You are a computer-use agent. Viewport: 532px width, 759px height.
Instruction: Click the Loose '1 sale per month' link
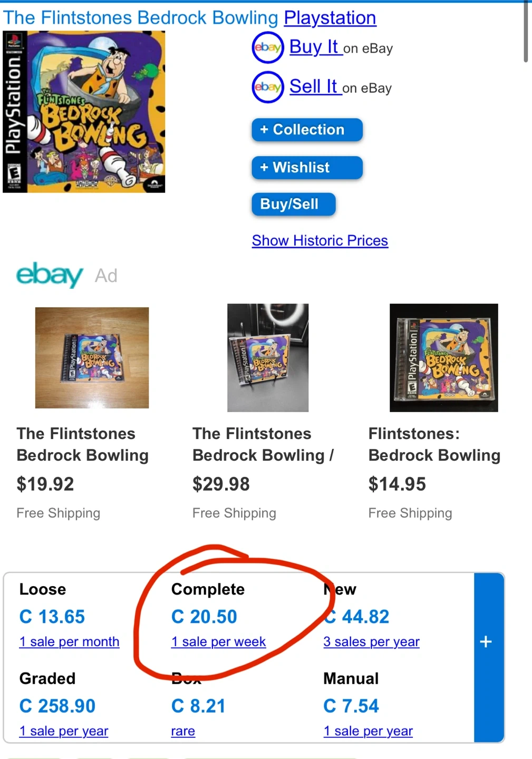coord(69,642)
